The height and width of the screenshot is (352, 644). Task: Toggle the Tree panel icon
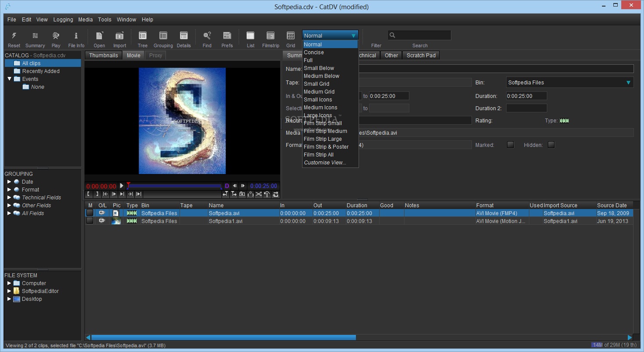point(143,36)
